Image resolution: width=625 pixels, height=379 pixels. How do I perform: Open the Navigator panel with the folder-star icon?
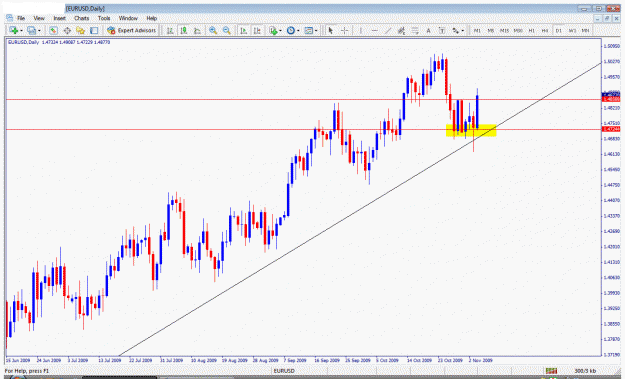81,30
